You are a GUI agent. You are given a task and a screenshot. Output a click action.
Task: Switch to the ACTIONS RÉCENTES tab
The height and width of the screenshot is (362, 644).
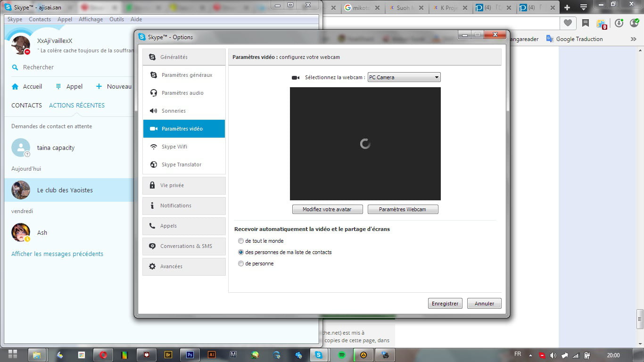[77, 106]
